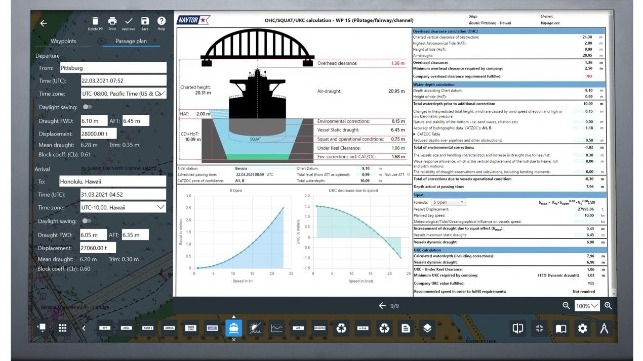Switch to the Waypoints tab
Image resolution: width=643 pixels, height=361 pixels.
point(63,41)
